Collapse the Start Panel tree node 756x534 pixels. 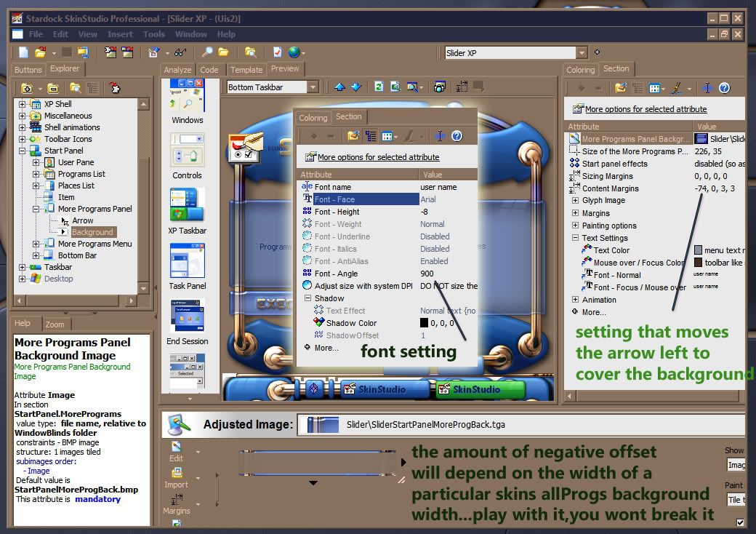coord(23,151)
